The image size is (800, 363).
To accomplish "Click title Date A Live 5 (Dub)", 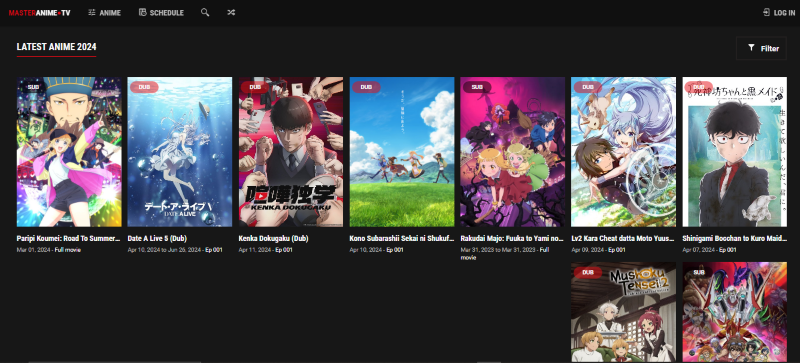I will point(158,238).
